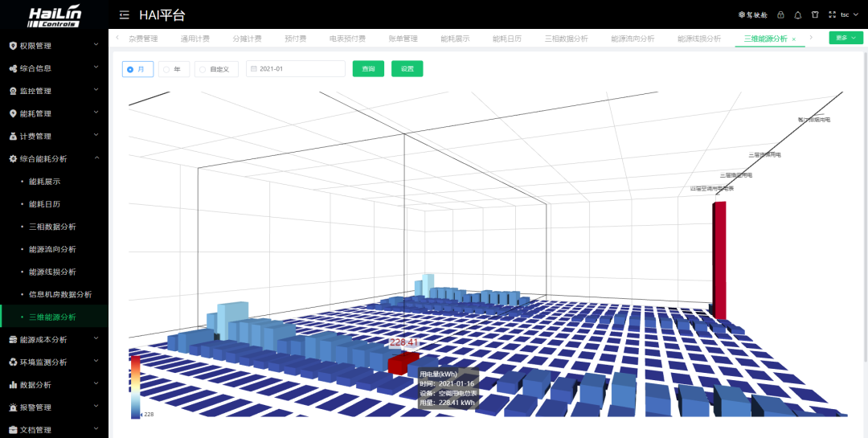Select the 年 radio option
This screenshot has width=868, height=438.
(174, 69)
